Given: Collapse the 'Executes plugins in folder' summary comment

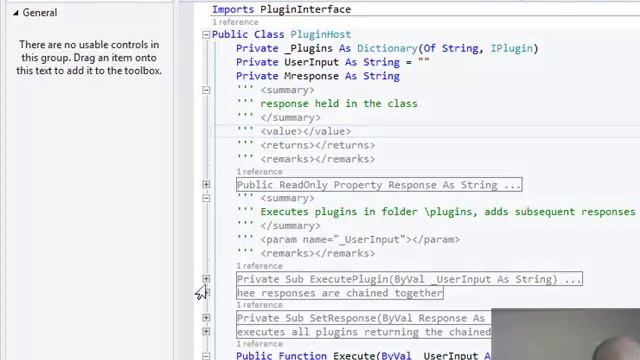Looking at the screenshot, I should coord(206,198).
